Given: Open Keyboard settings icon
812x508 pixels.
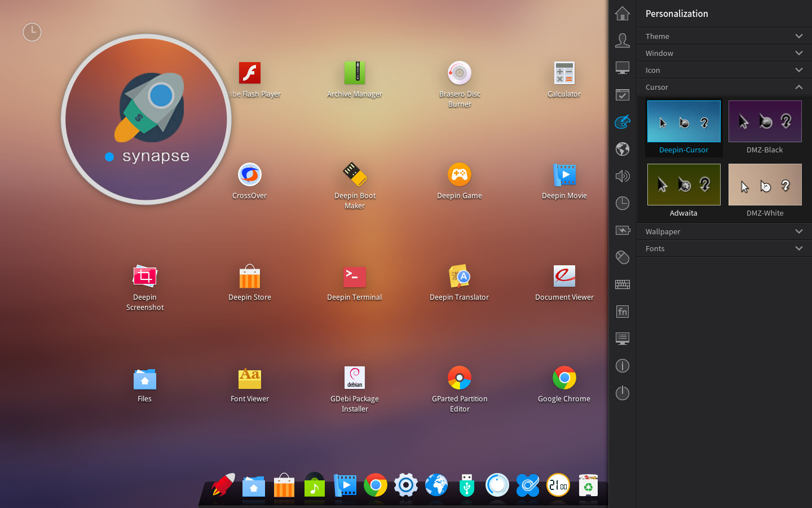Looking at the screenshot, I should [623, 284].
